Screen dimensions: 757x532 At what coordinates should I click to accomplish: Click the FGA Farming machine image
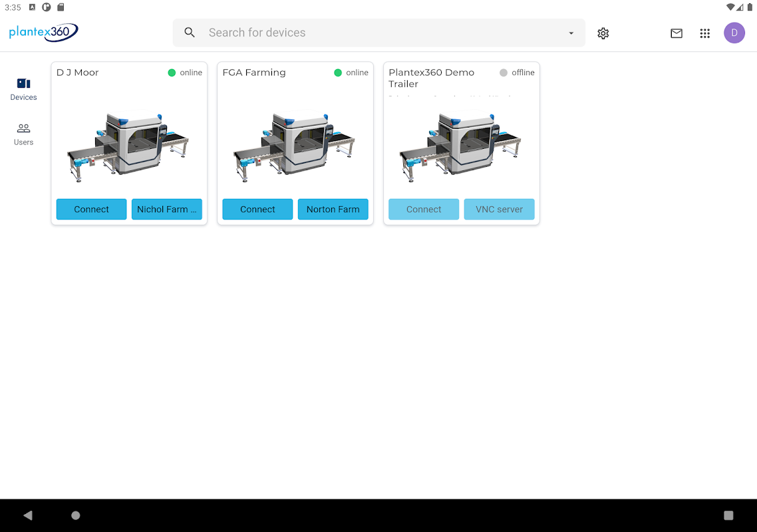click(293, 146)
